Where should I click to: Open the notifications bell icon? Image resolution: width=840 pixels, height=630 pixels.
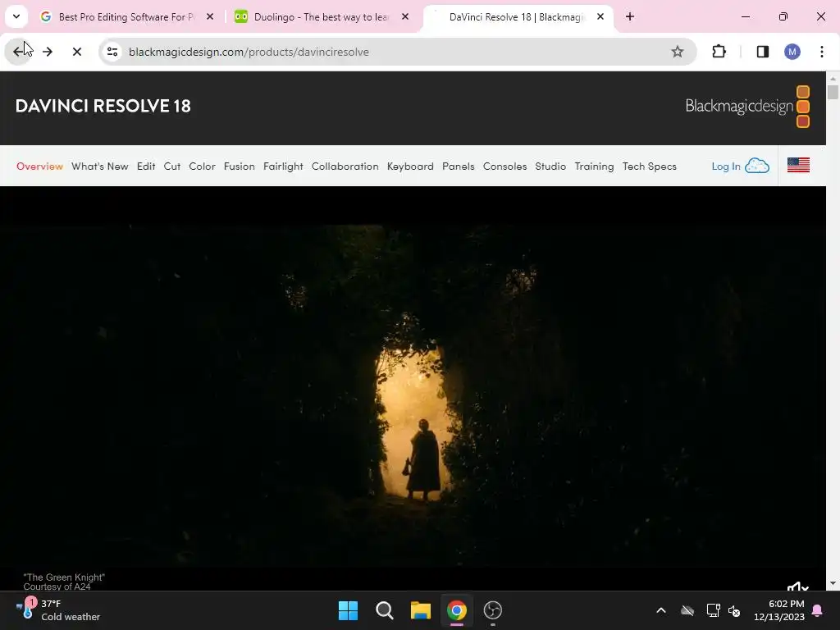pyautogui.click(x=818, y=610)
